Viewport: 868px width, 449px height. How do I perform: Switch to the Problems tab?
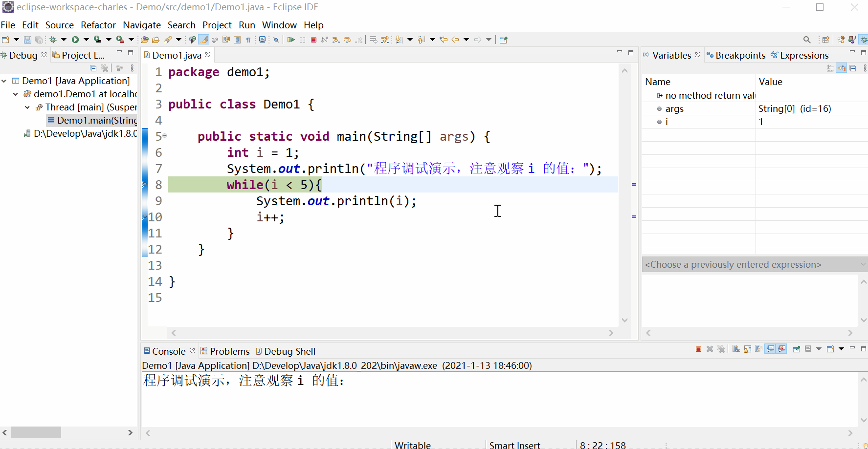point(225,351)
